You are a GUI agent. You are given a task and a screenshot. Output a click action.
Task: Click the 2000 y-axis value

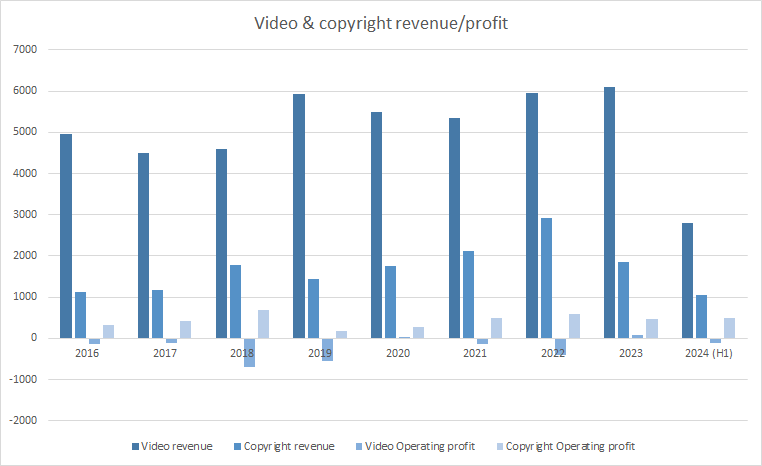click(25, 255)
